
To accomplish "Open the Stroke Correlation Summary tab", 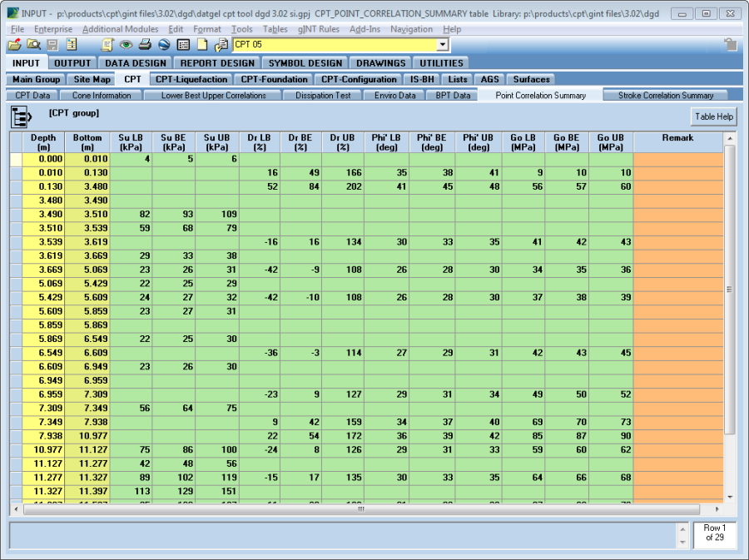I will (666, 96).
